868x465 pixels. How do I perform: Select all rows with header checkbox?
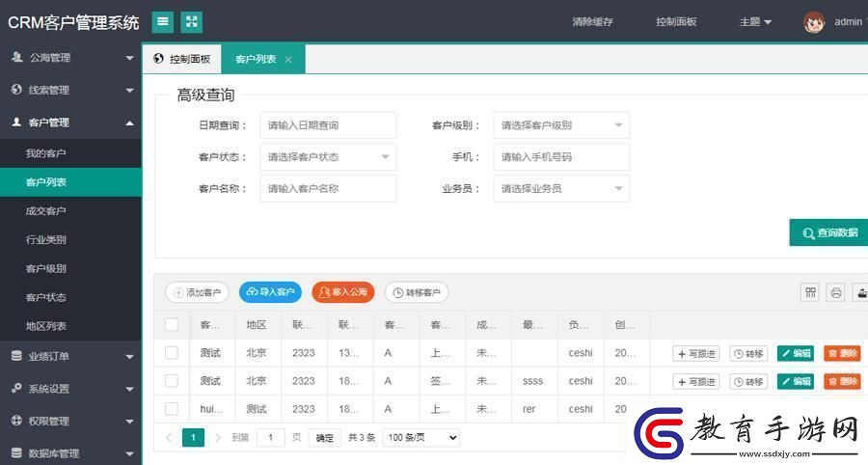(172, 324)
